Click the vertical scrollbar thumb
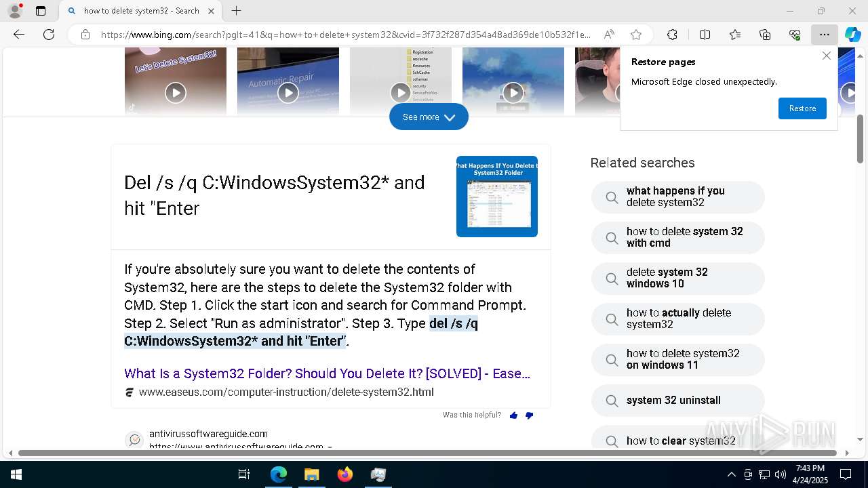Image resolution: width=868 pixels, height=488 pixels. pos(860,139)
